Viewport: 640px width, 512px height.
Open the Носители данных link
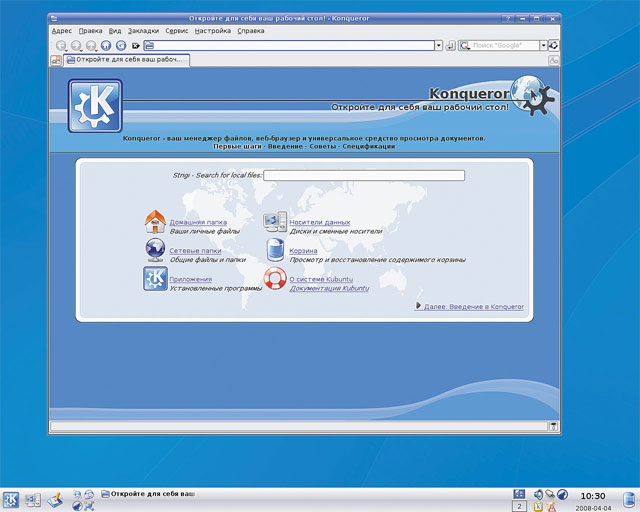coord(320,222)
